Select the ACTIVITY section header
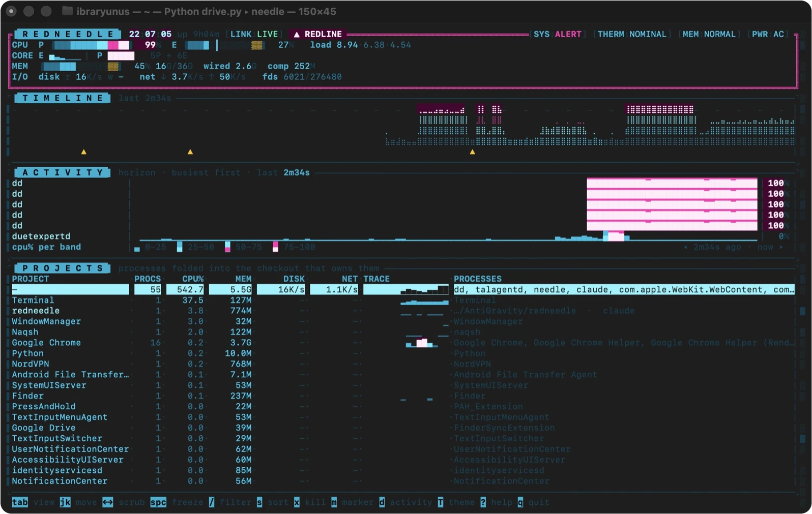This screenshot has width=812, height=514. pos(63,172)
